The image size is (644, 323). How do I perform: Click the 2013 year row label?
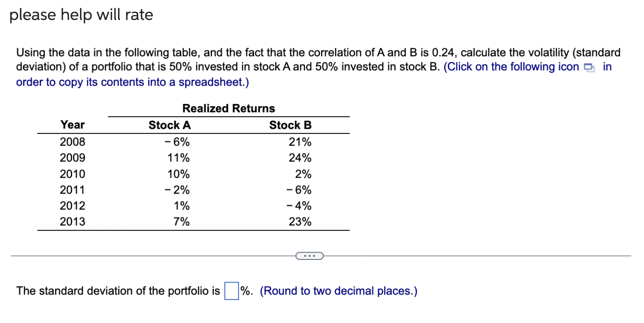[x=73, y=222]
